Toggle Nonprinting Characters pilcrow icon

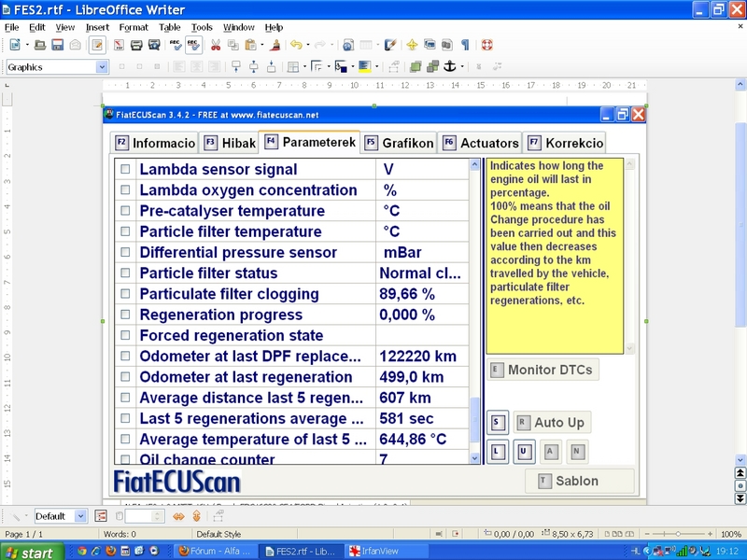[465, 45]
